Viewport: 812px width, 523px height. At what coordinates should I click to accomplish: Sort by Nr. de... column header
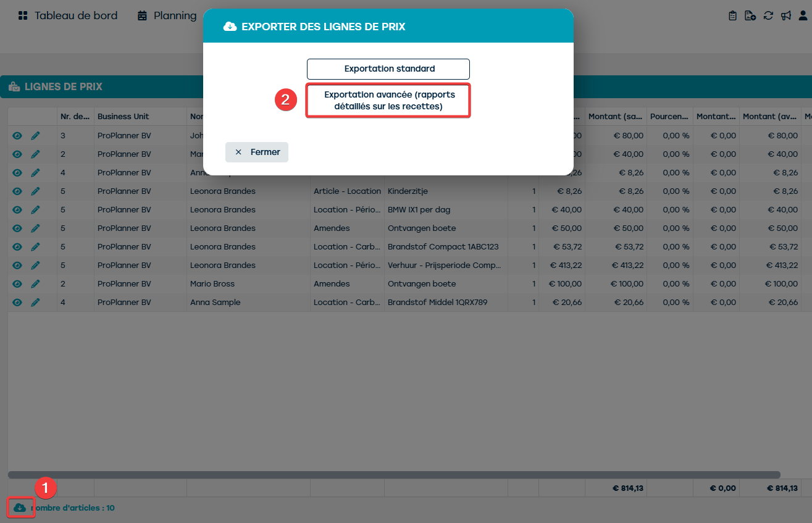click(x=75, y=117)
